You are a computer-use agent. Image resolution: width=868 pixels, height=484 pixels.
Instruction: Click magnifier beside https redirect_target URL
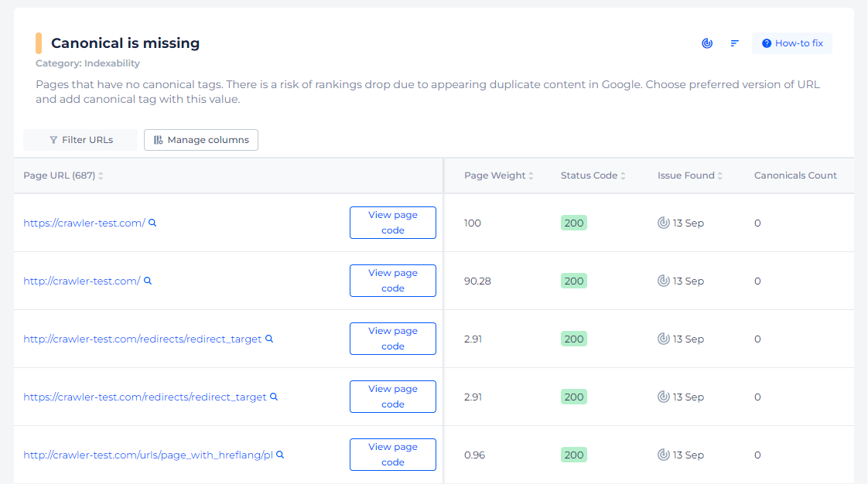point(273,397)
